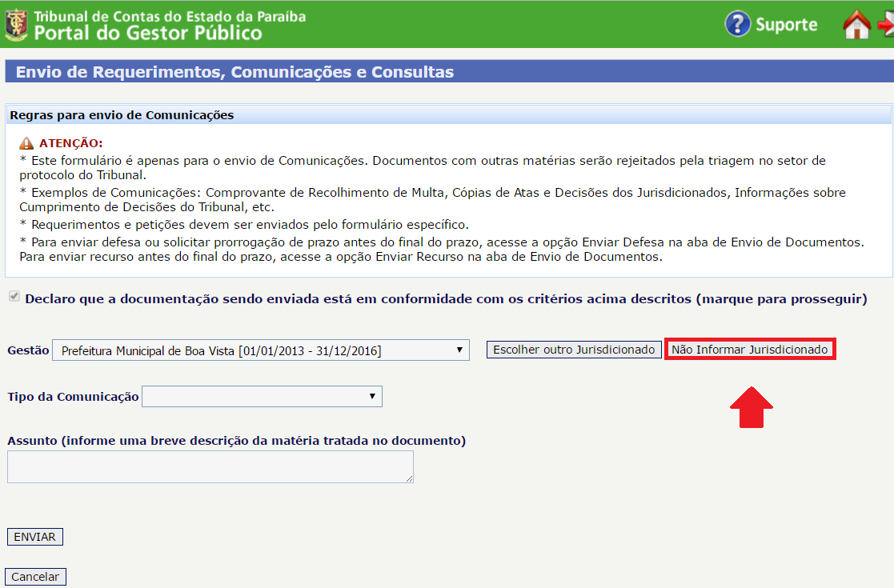Open the Suporte text link

[x=786, y=25]
